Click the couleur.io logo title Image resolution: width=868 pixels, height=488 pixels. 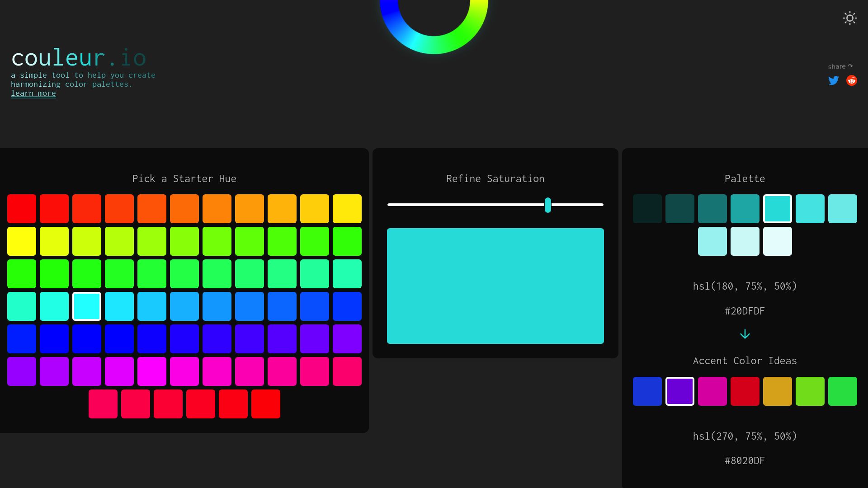(79, 58)
